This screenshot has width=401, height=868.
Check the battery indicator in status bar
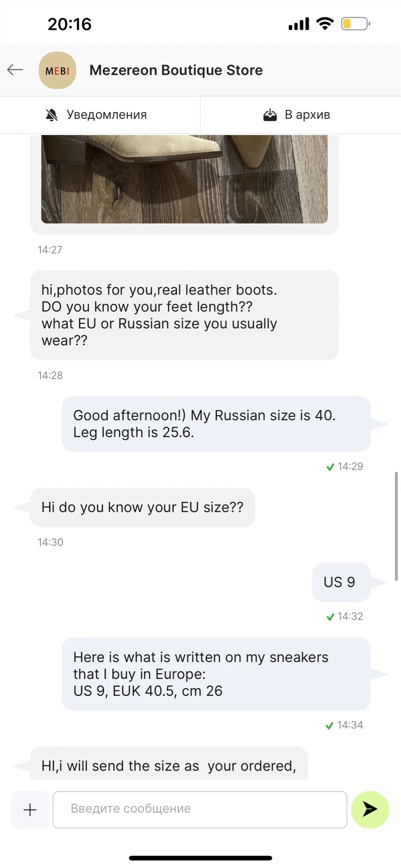(x=355, y=23)
